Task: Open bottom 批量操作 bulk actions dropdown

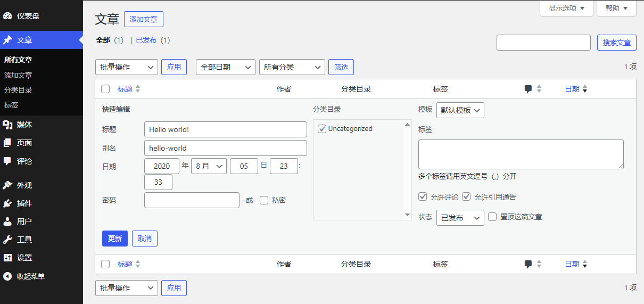Action: point(127,288)
